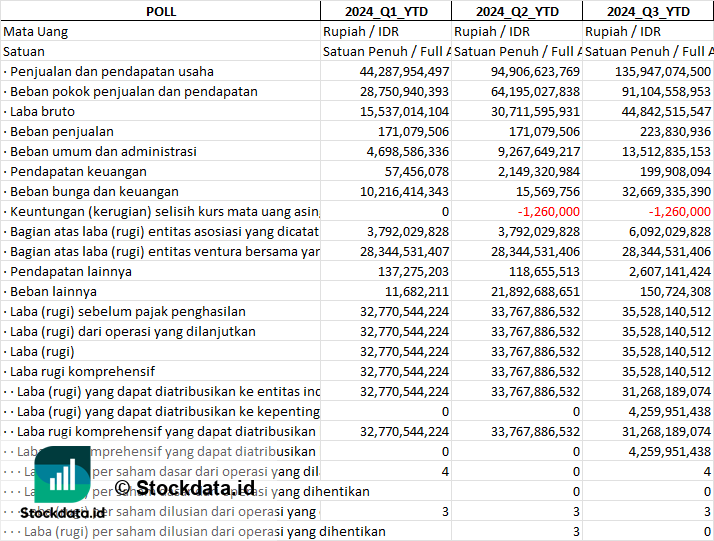Image resolution: width=714 pixels, height=541 pixels.
Task: Click the Stockdata.id text below the logo
Action: pos(62,512)
